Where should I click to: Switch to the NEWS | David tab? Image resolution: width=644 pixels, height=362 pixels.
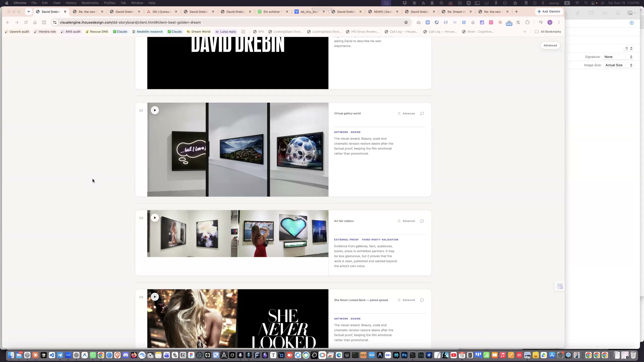[383, 12]
